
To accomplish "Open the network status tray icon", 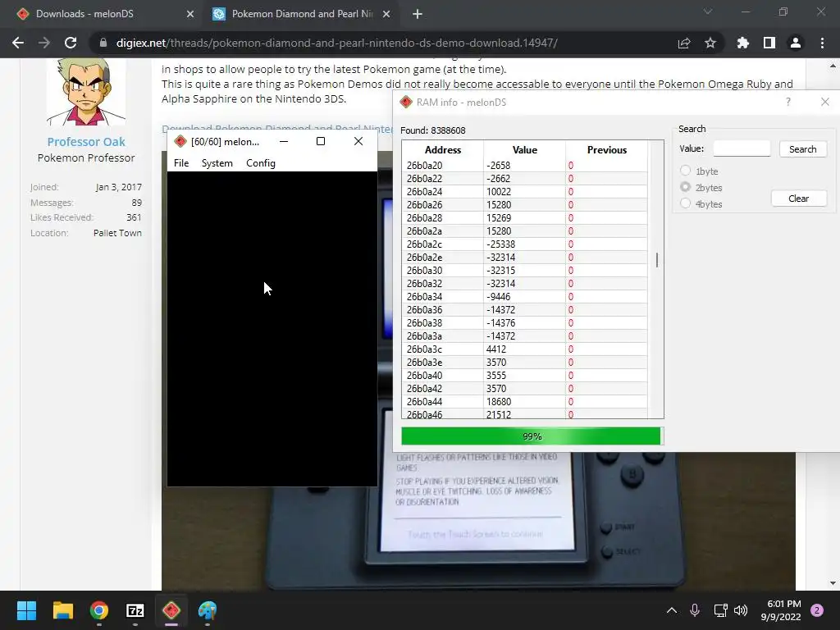I will [720, 610].
